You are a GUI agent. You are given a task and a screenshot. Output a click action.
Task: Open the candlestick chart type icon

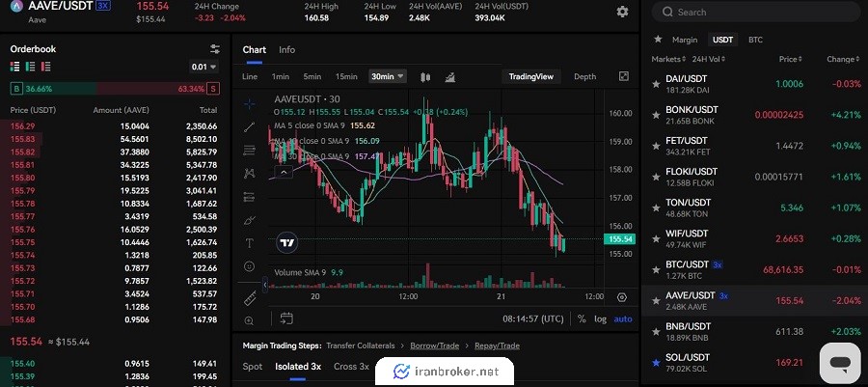[425, 77]
